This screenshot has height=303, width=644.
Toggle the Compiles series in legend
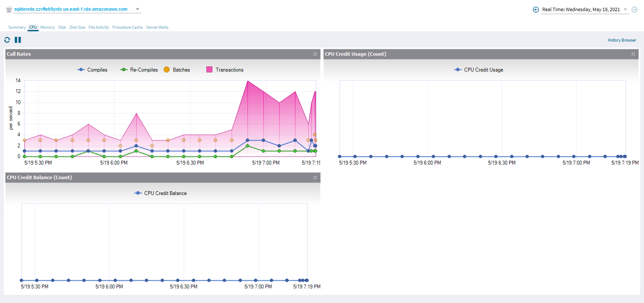[92, 70]
